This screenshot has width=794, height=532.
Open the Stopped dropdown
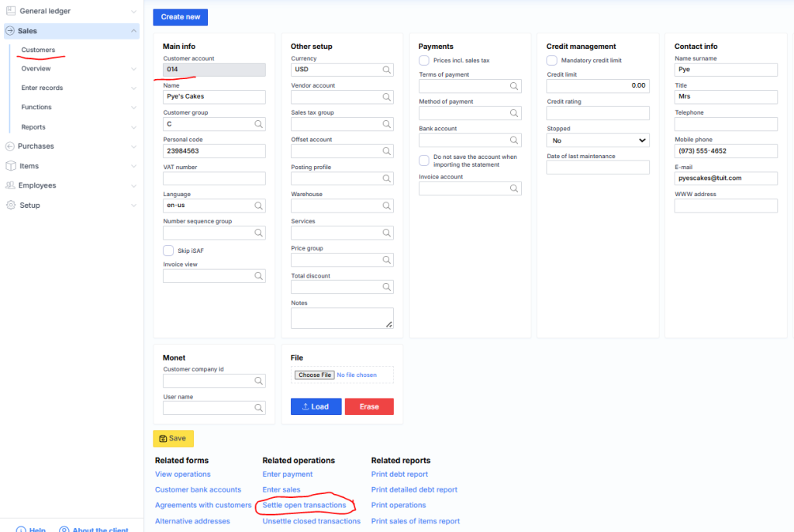(x=598, y=140)
